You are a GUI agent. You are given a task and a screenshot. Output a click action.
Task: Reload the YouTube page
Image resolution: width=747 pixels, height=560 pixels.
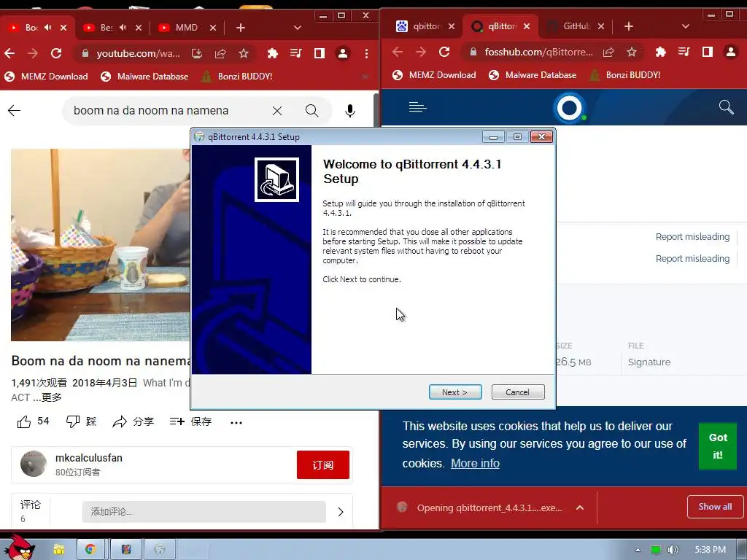56,53
